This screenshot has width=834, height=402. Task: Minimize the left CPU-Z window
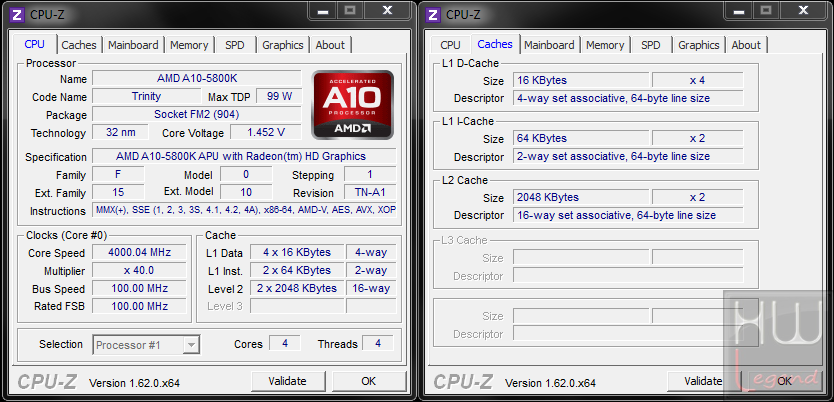tap(323, 10)
